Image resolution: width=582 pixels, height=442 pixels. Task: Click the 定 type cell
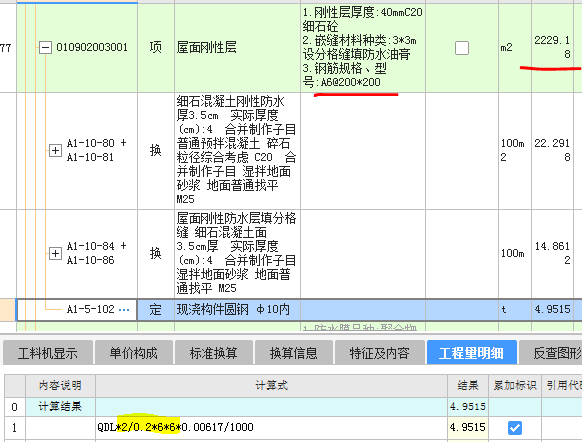coord(156,310)
